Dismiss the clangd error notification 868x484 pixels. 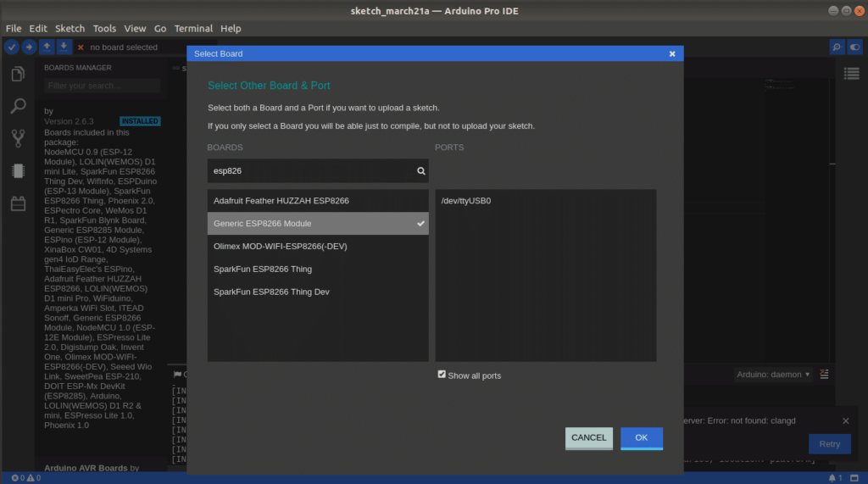click(x=845, y=421)
